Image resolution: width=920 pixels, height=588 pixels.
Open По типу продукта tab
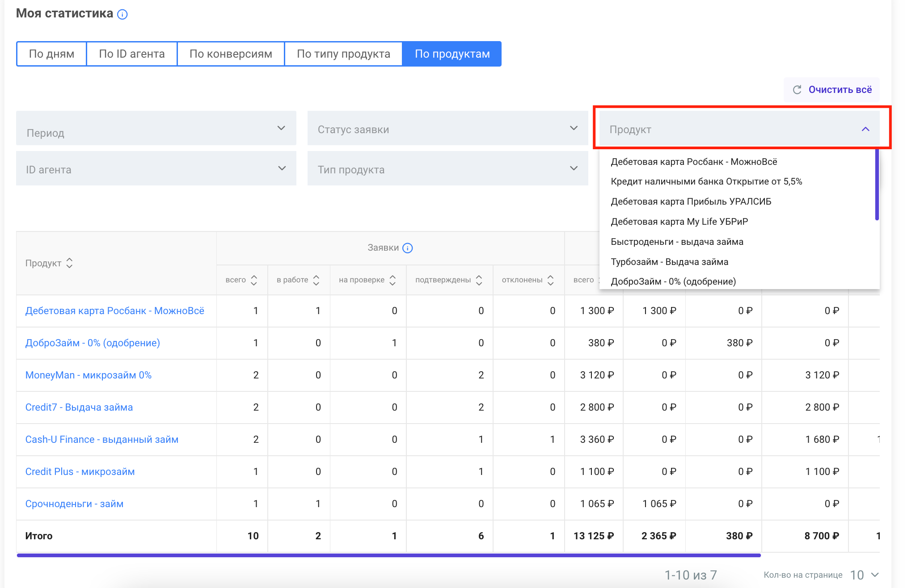point(343,54)
